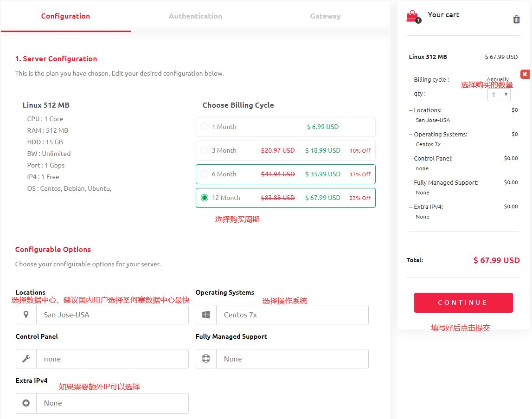Click the $ 67.99 USD price in 12 Month row
The image size is (532, 419).
(x=323, y=198)
